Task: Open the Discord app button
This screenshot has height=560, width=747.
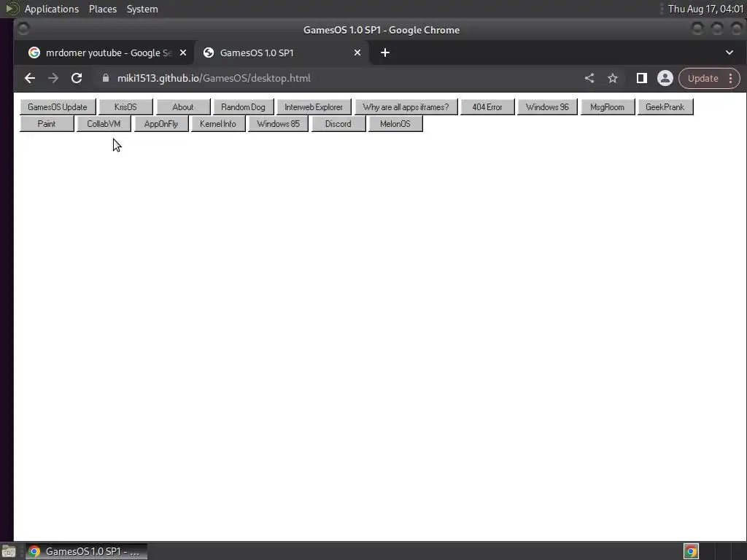Action: click(x=338, y=124)
